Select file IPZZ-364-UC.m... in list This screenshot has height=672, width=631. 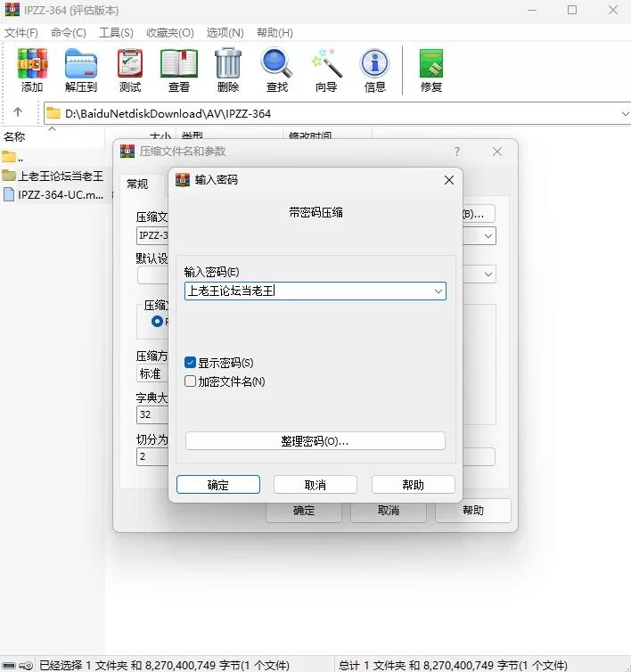pos(53,194)
